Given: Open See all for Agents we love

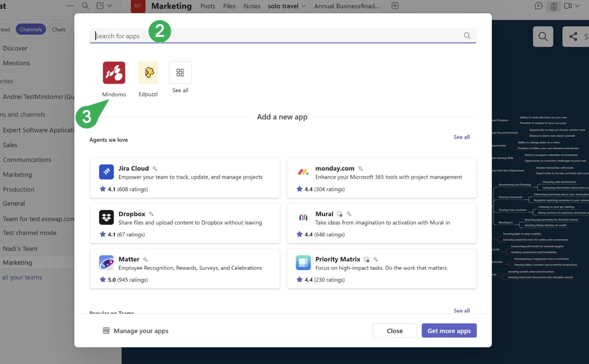Looking at the screenshot, I should coord(461,137).
